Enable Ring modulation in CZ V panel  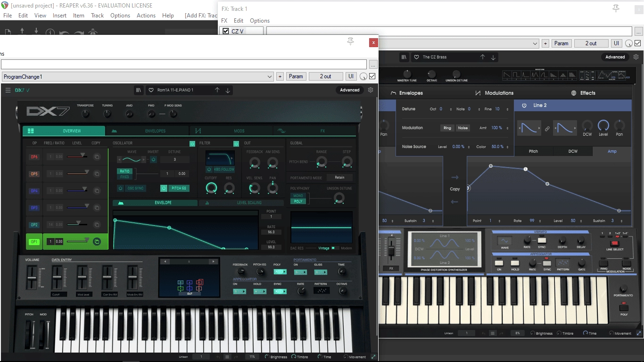click(447, 128)
